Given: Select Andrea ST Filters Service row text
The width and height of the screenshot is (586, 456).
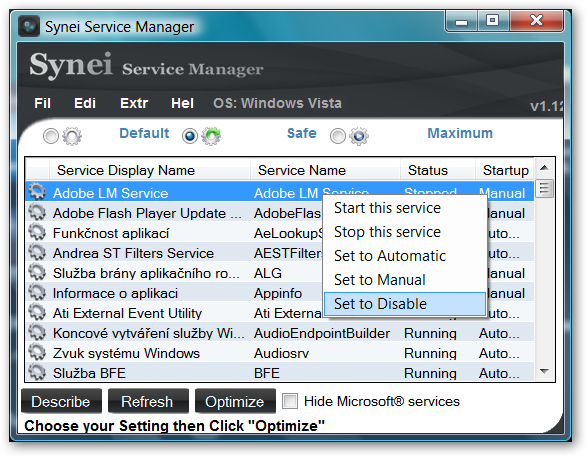Looking at the screenshot, I should [133, 253].
